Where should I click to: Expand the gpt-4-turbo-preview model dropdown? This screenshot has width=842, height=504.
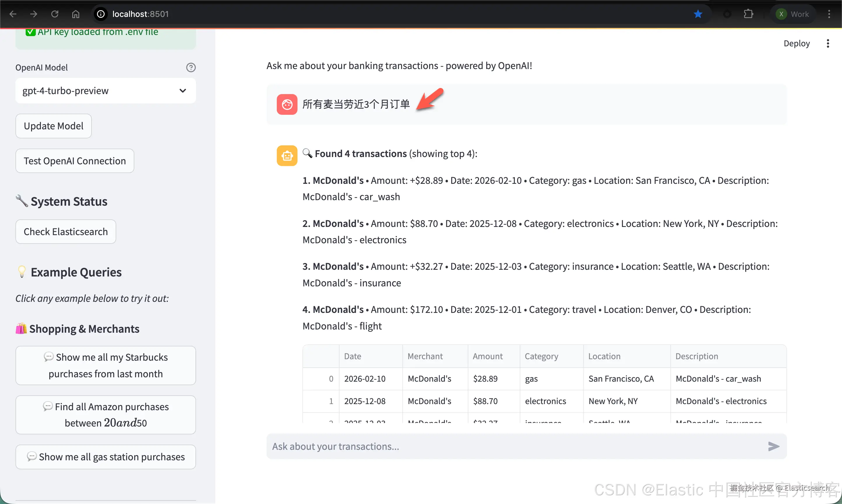coord(106,91)
